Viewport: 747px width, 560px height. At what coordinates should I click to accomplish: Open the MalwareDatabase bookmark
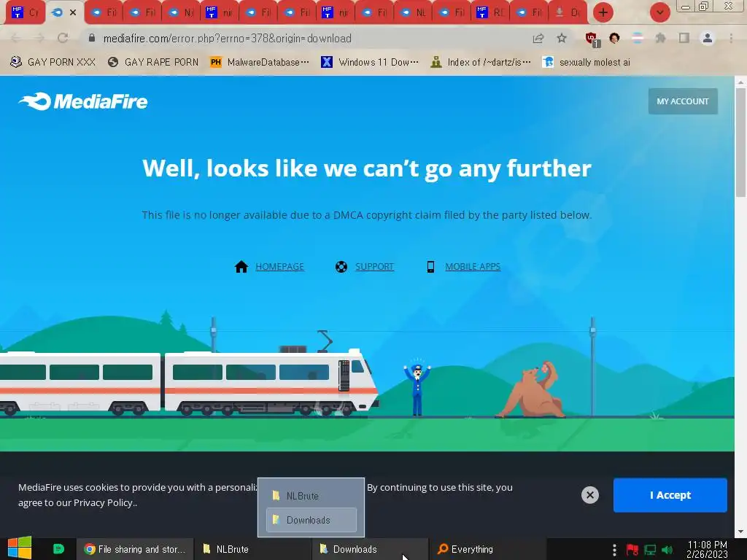tap(260, 63)
